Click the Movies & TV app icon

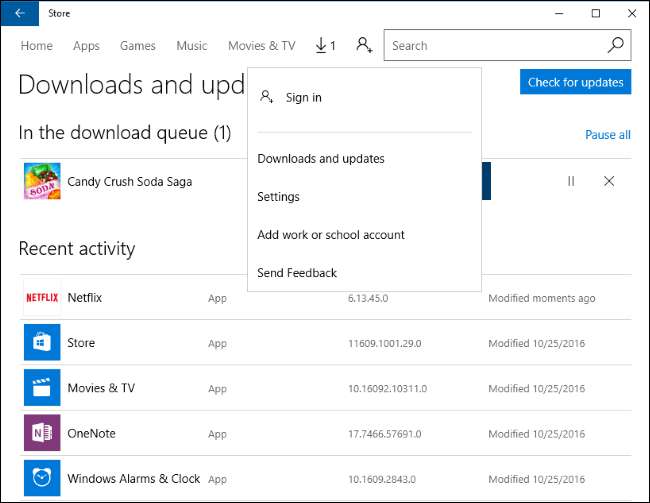tap(42, 388)
